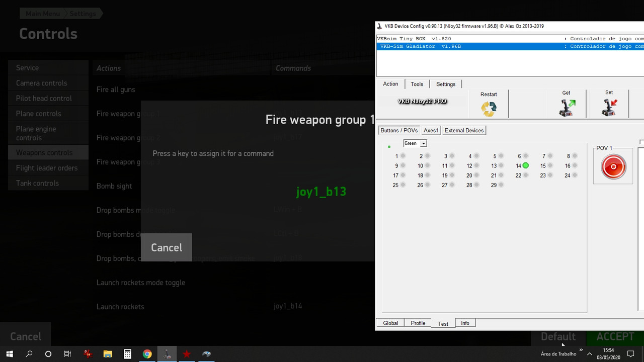Open Windows Start menu
The image size is (644, 362).
[10, 354]
